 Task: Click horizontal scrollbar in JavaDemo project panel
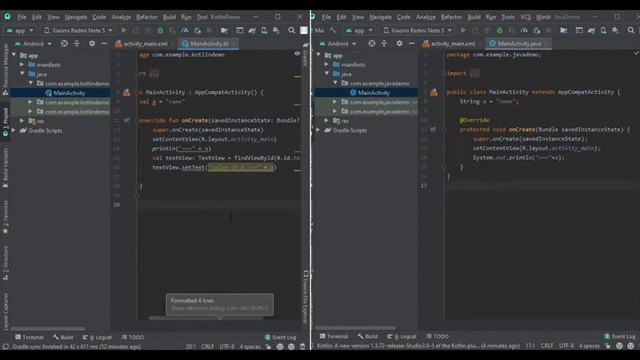[356, 328]
